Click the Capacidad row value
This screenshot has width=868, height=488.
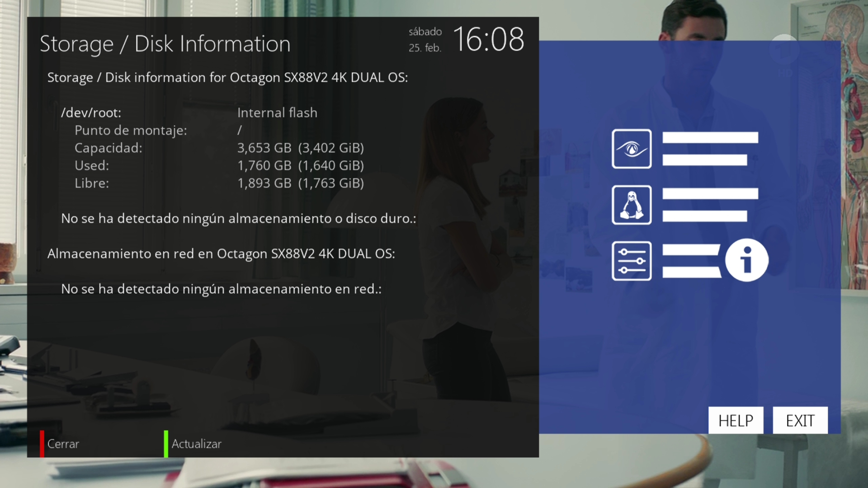pyautogui.click(x=300, y=148)
